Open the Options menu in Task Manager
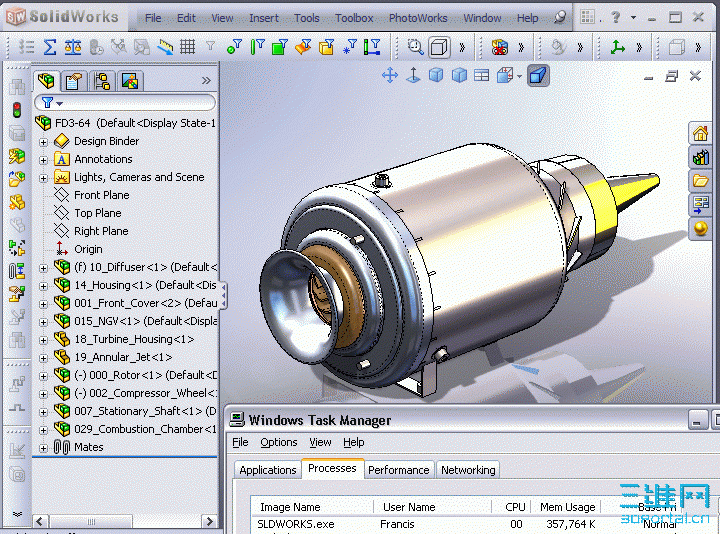The height and width of the screenshot is (534, 720). point(279,442)
